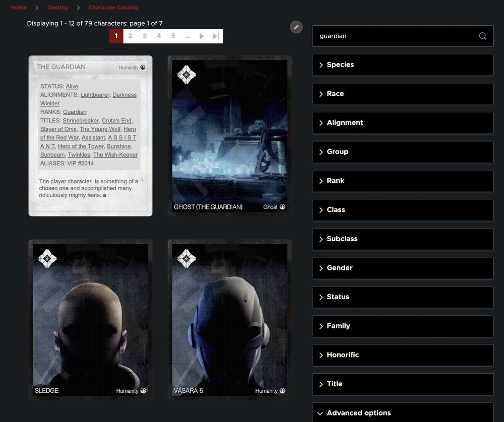Click the search magnifier icon

pyautogui.click(x=482, y=36)
